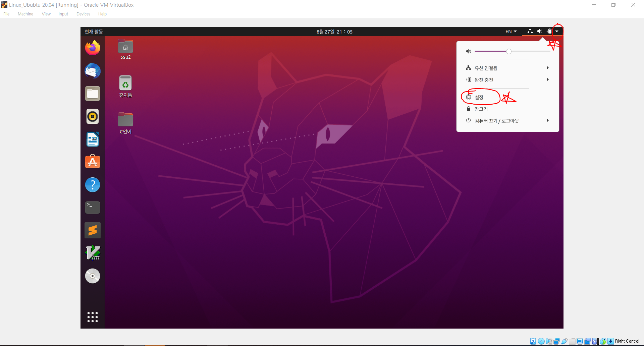Open the VirtualBox File menu
Image resolution: width=644 pixels, height=346 pixels.
(x=6, y=14)
